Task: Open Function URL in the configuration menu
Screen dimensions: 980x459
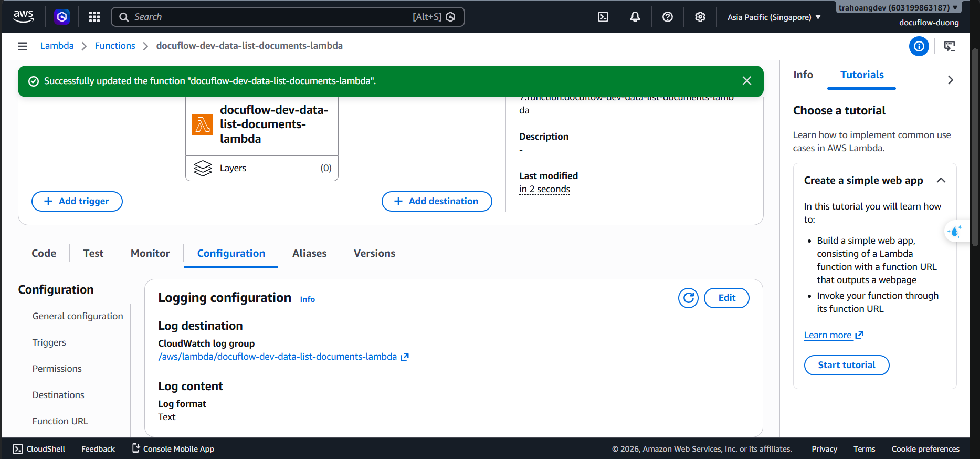Action: [60, 421]
